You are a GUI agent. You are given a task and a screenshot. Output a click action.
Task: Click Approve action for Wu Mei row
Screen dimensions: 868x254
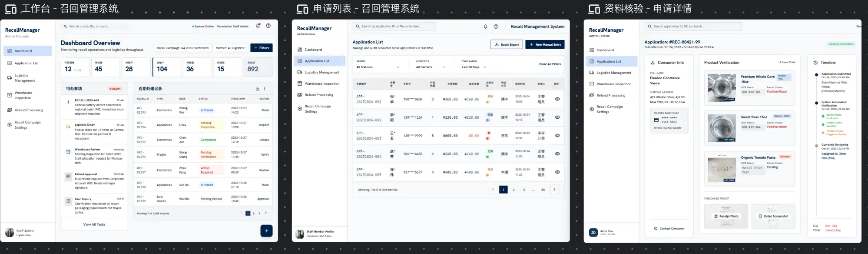coord(263,199)
